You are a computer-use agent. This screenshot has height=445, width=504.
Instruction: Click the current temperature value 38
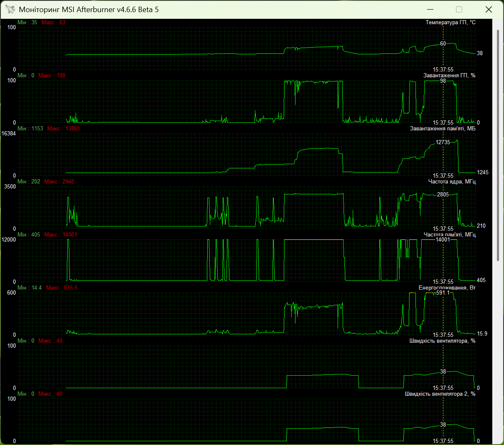pyautogui.click(x=480, y=53)
